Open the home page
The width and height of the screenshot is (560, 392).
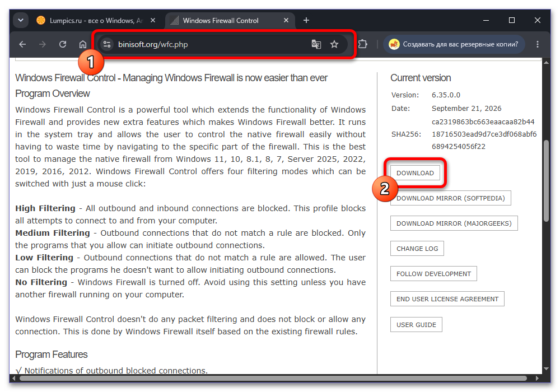tap(83, 44)
